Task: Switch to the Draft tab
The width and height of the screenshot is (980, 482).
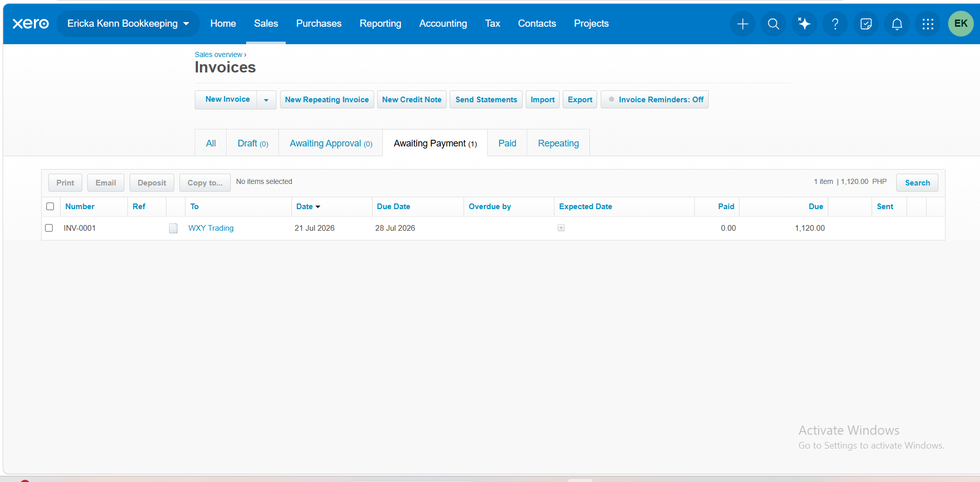Action: tap(253, 143)
